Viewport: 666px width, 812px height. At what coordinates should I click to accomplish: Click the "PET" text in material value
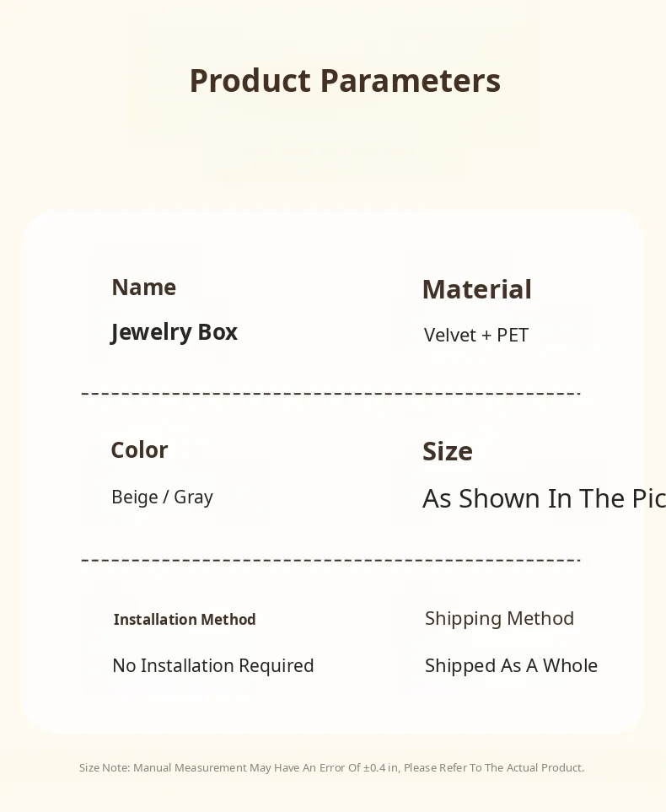click(x=513, y=336)
